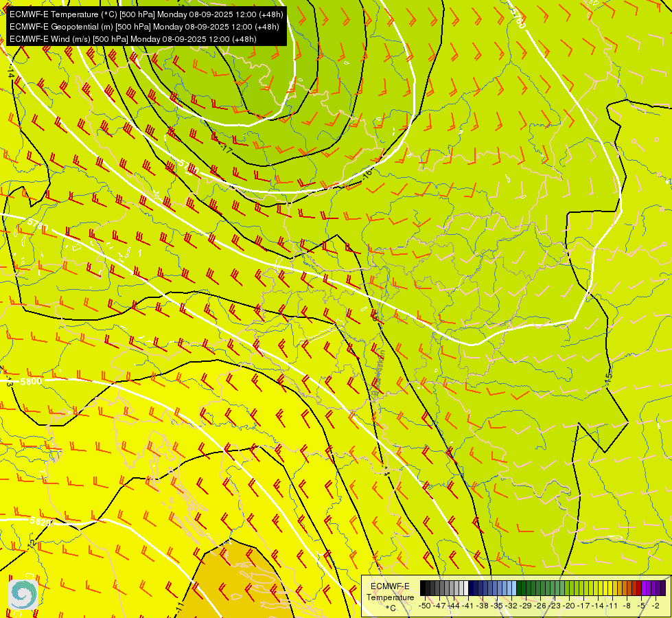
Task: Click the swirl logo icon in the corner
Action: coord(23,595)
